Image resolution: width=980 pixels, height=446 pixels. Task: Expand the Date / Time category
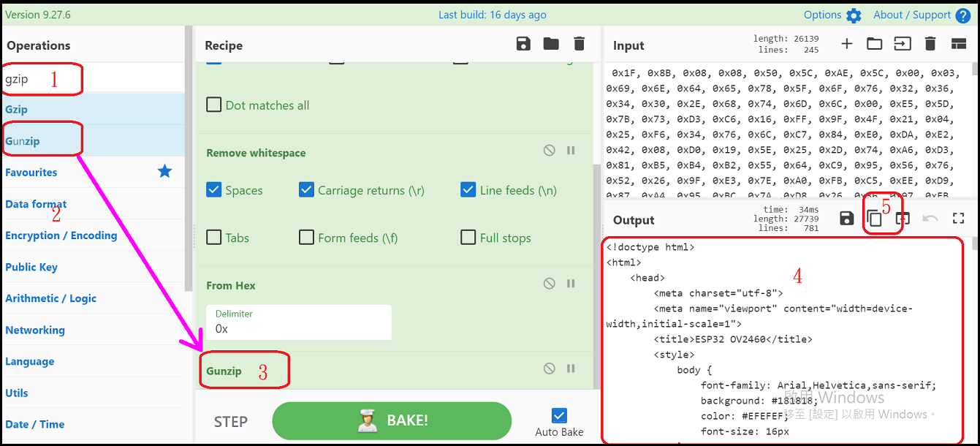[94, 424]
